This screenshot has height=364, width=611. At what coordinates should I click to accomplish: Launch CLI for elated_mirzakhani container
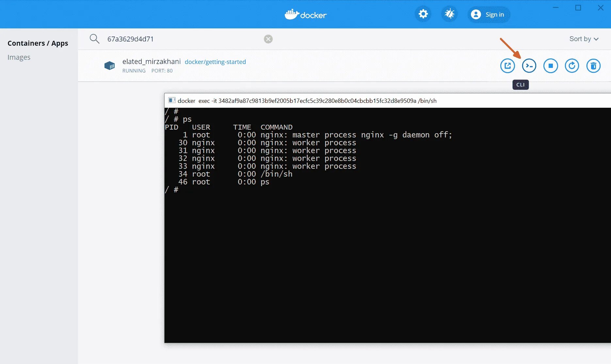pos(529,66)
